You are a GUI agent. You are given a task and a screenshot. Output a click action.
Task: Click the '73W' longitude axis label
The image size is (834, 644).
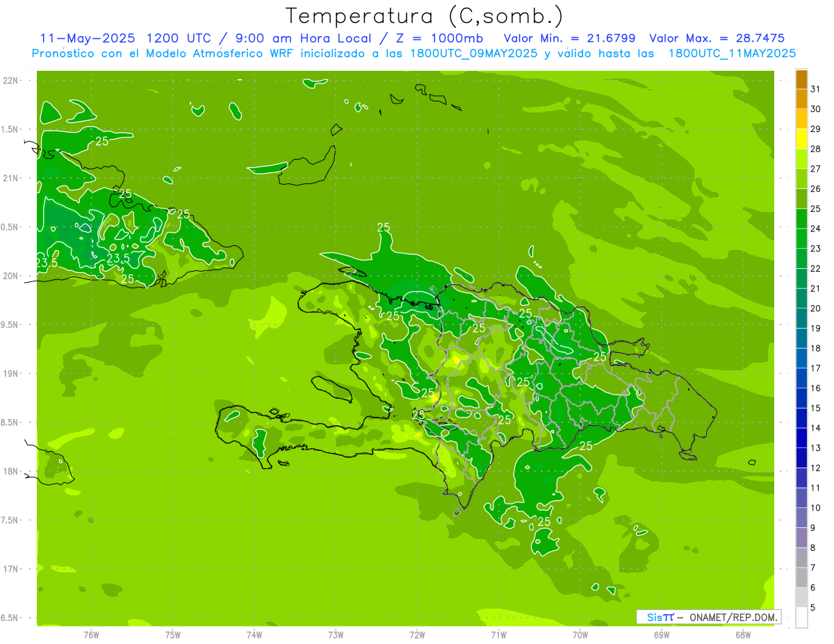coord(336,635)
